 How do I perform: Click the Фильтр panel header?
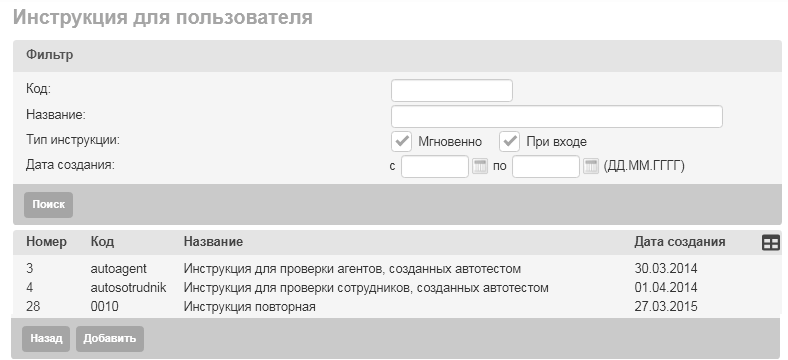coord(397,55)
